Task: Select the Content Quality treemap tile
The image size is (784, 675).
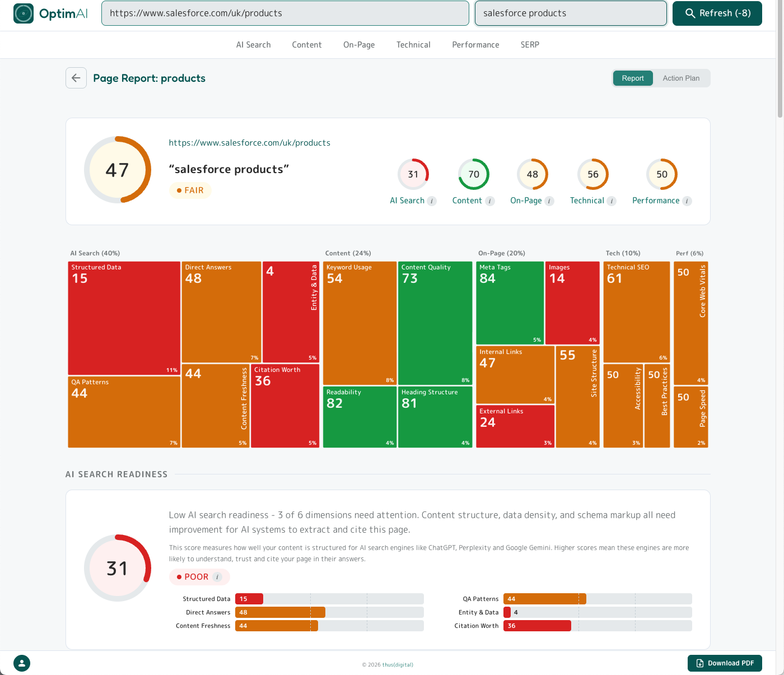Action: pyautogui.click(x=435, y=323)
